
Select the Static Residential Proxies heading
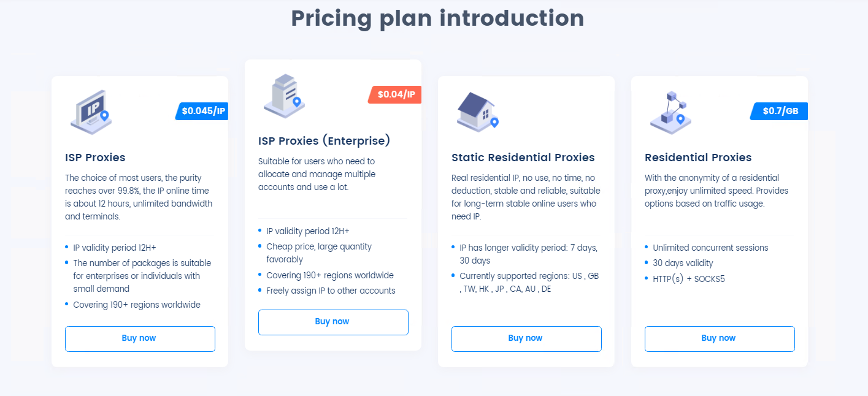(x=523, y=158)
